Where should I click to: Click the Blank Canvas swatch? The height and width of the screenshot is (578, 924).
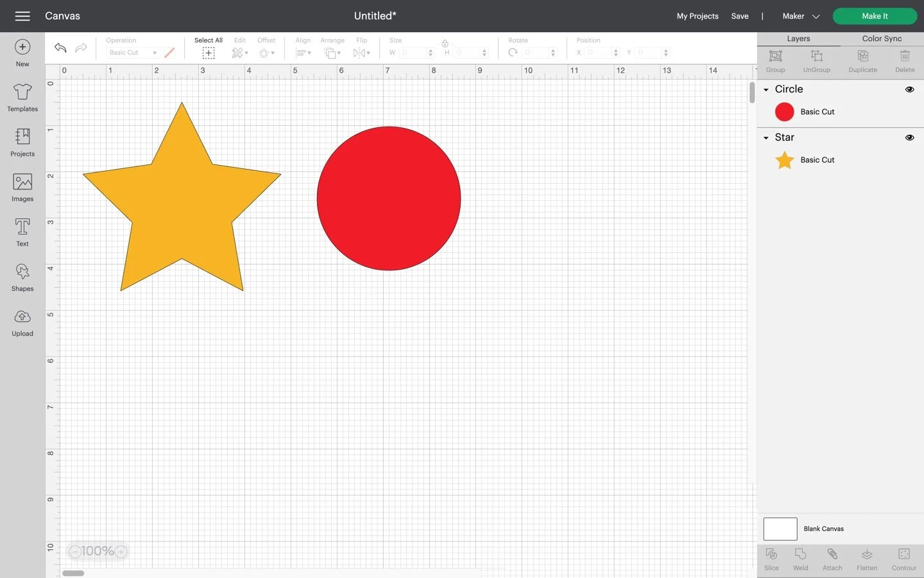(780, 529)
